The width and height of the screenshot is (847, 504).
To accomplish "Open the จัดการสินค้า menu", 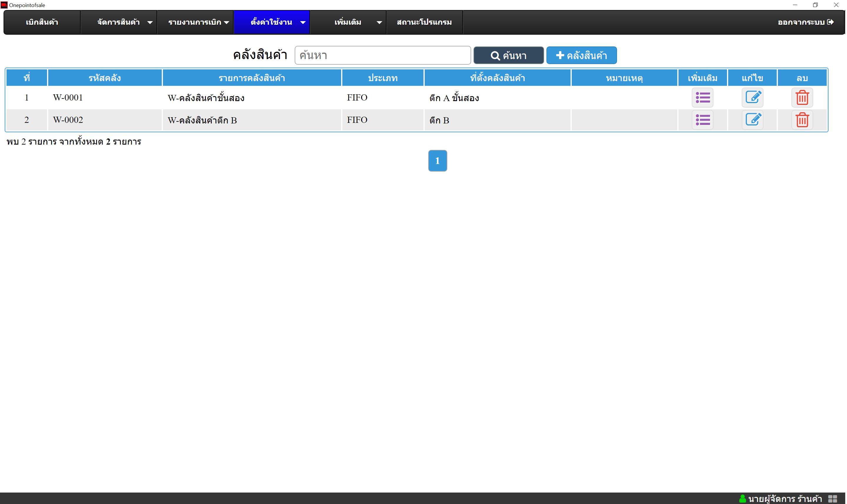I will point(119,22).
